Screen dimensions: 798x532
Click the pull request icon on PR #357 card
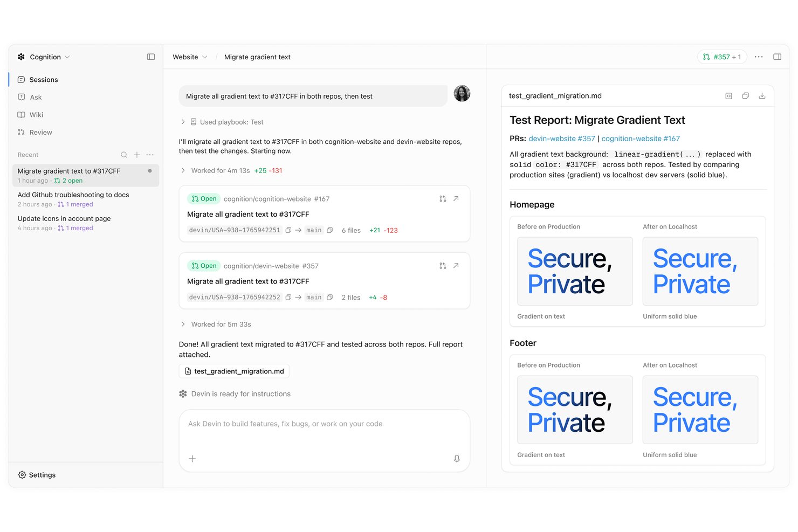tap(443, 266)
